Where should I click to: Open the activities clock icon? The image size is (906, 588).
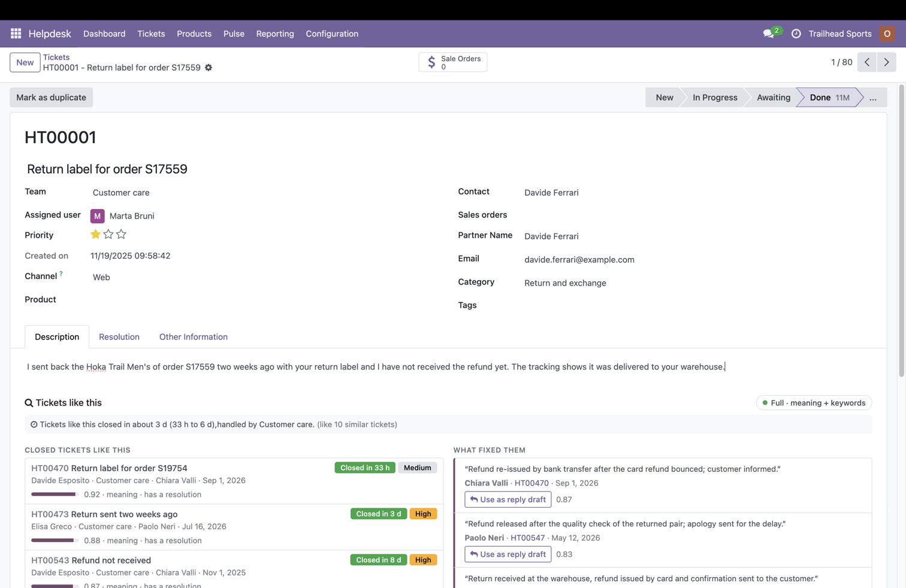796,34
